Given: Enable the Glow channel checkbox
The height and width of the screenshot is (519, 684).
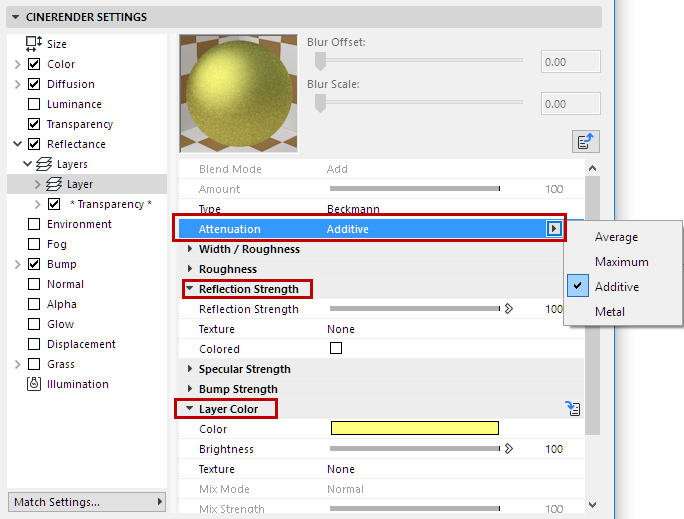Looking at the screenshot, I should pyautogui.click(x=34, y=324).
